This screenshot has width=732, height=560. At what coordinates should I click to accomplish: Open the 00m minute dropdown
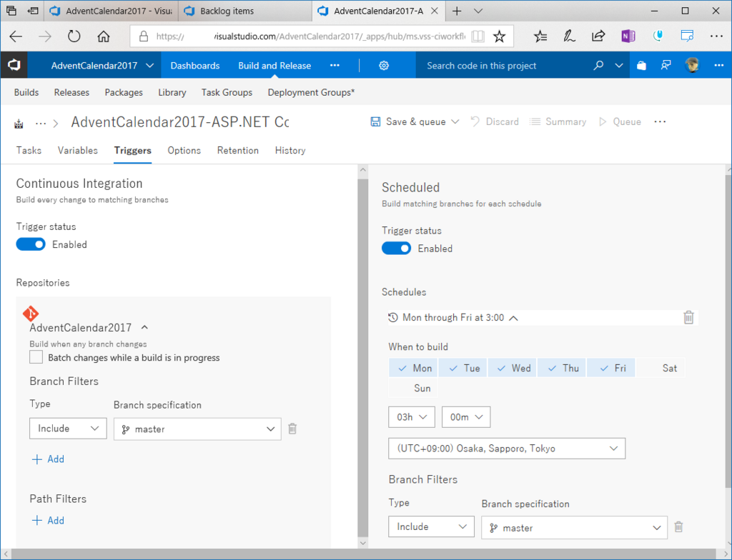pos(466,417)
